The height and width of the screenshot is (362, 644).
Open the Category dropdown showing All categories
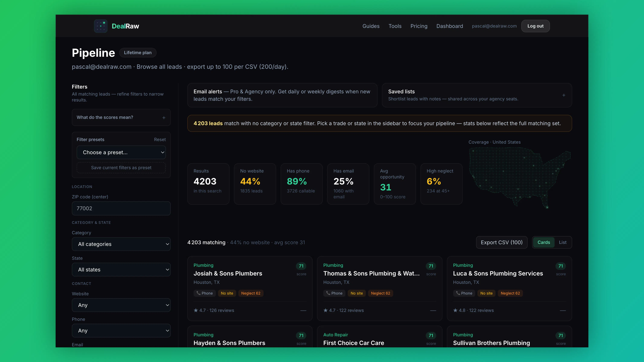pyautogui.click(x=121, y=244)
